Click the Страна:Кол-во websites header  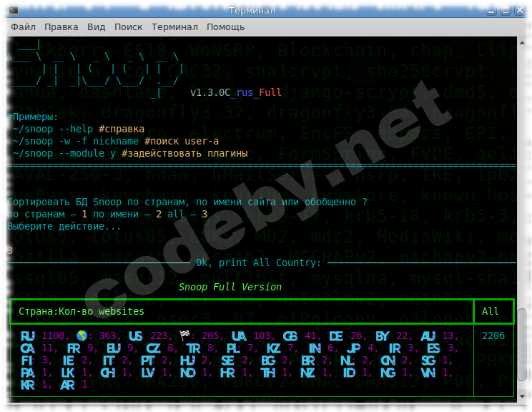click(x=82, y=311)
